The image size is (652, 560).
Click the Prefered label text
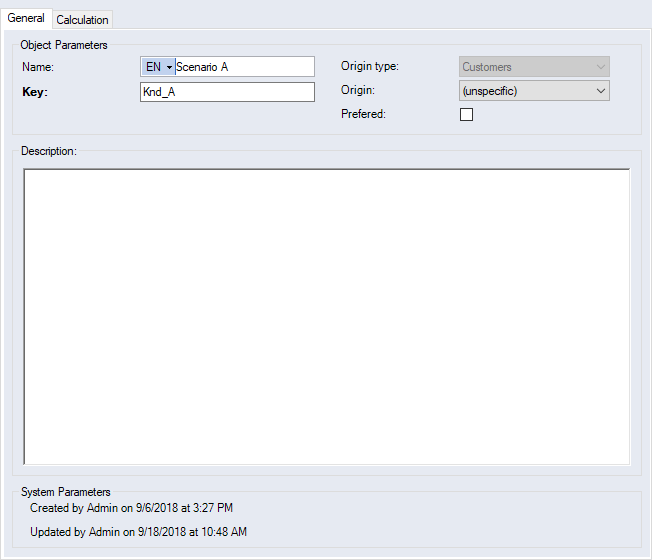[364, 115]
